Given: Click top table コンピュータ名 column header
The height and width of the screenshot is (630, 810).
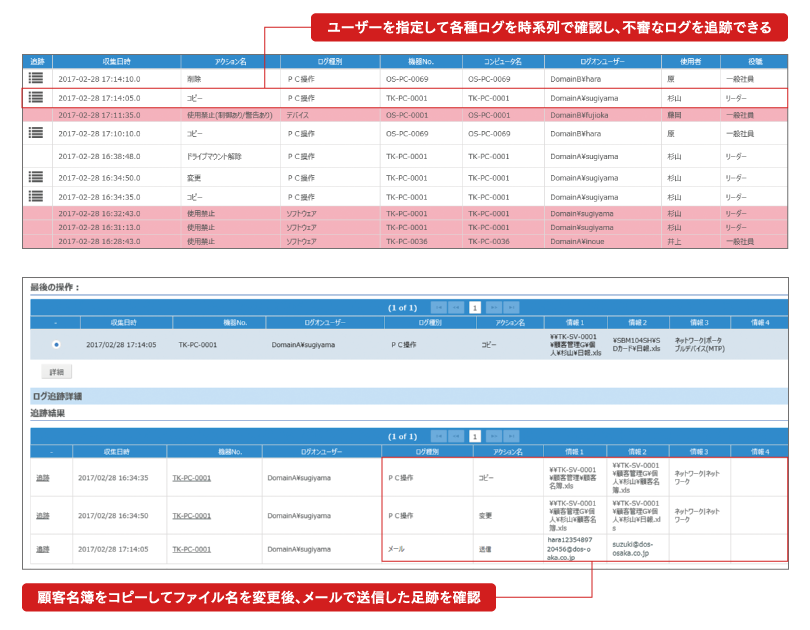Looking at the screenshot, I should 503,61.
